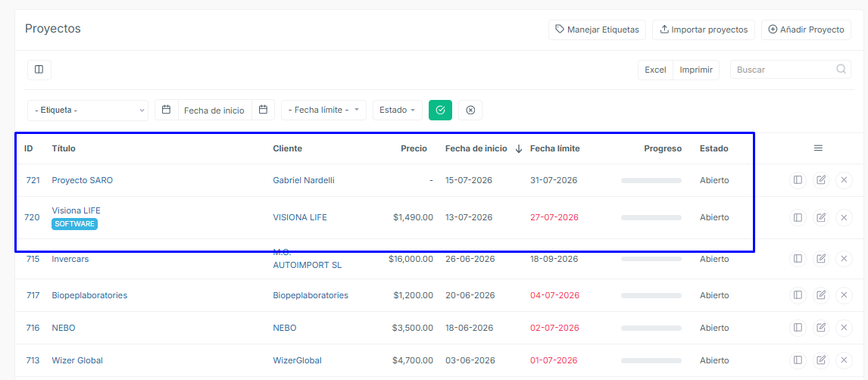Viewport: 868px width, 380px height.
Task: Open details panel for Wizer Global
Action: click(798, 360)
